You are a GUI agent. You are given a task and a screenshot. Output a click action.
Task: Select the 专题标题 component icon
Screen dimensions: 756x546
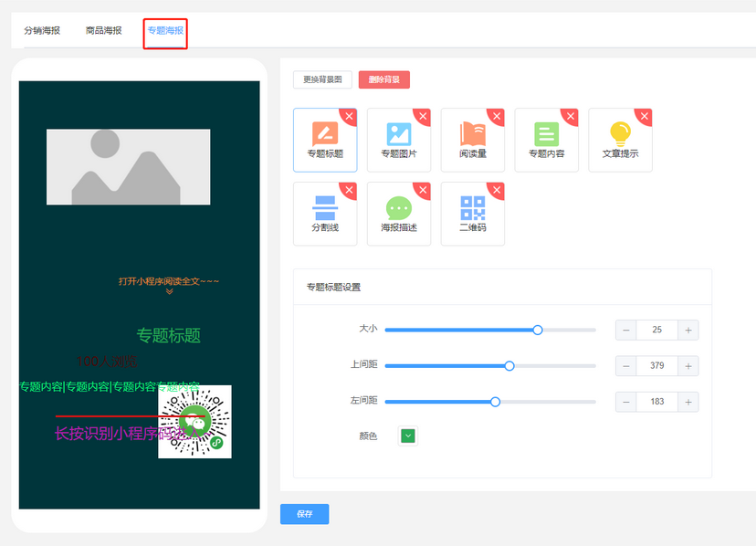[x=325, y=133]
